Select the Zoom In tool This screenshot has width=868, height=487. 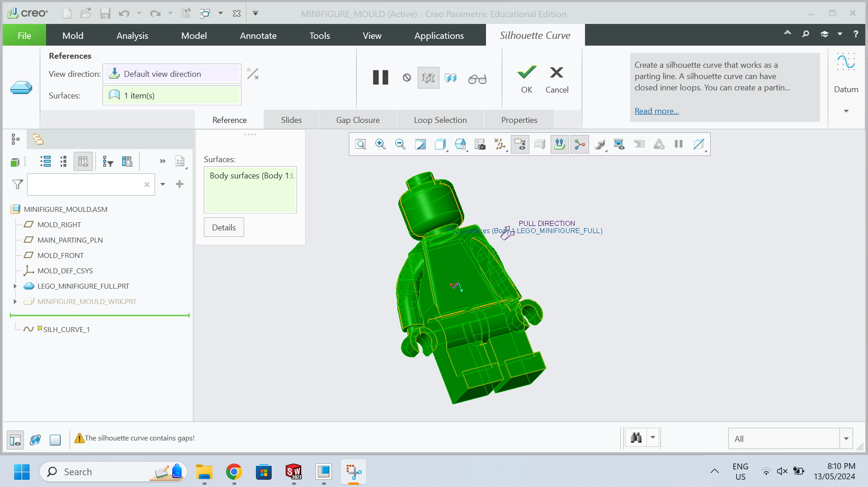coord(380,144)
